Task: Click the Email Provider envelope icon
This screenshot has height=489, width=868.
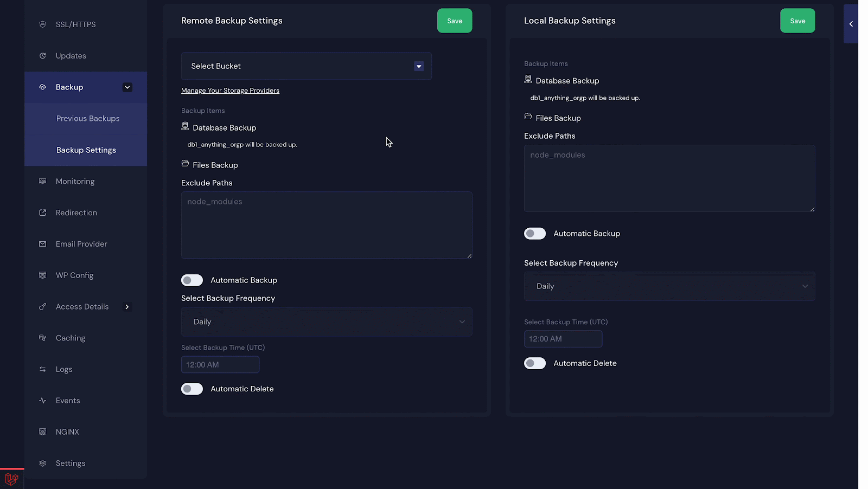Action: 42,244
